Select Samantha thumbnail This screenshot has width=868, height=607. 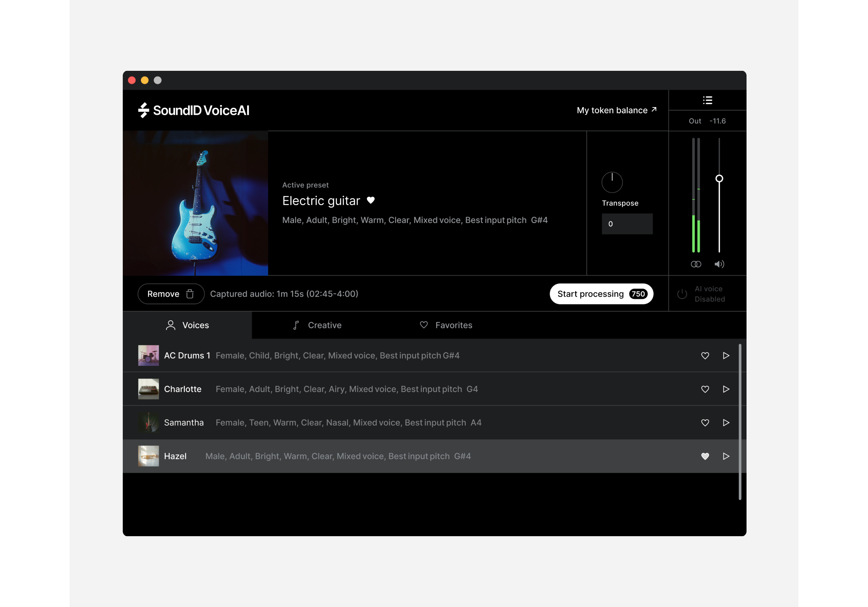pyautogui.click(x=148, y=422)
